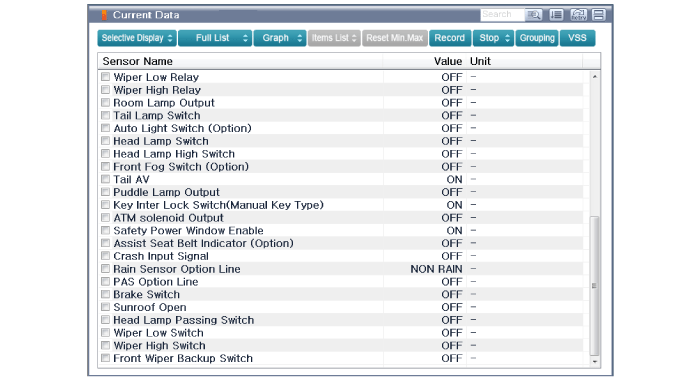Click into the Search input field
700x380 pixels.
coord(502,15)
